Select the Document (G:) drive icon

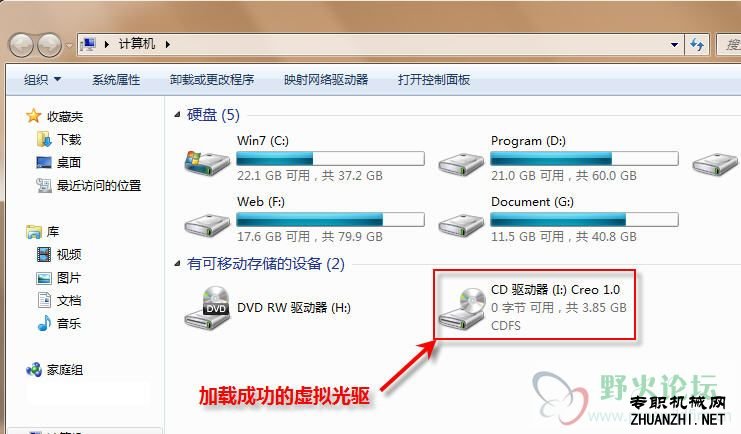click(461, 225)
